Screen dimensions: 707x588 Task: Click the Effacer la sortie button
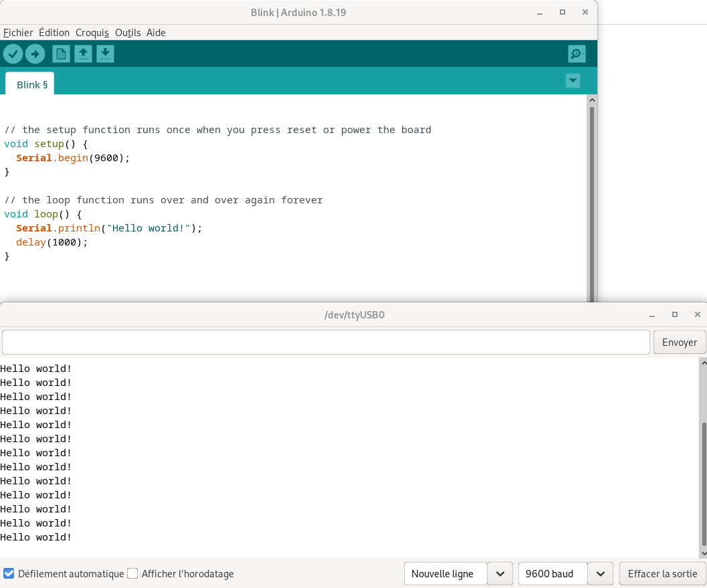click(x=662, y=573)
